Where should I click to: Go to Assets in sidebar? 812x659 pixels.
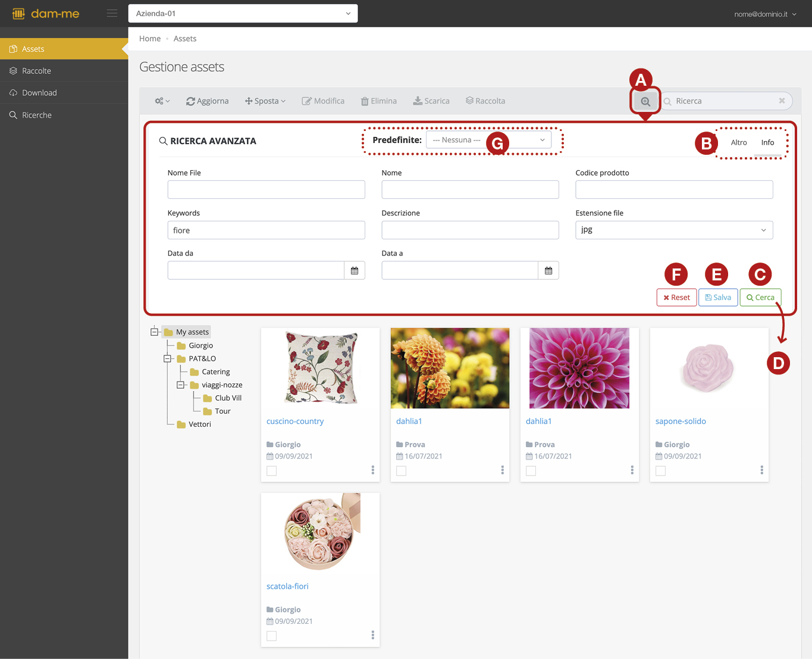coord(64,49)
